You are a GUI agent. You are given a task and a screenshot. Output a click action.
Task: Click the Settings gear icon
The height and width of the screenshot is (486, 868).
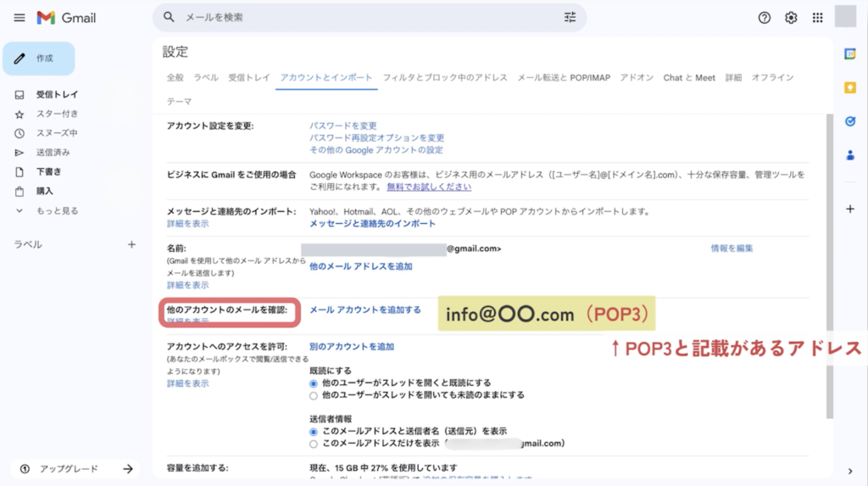tap(791, 18)
